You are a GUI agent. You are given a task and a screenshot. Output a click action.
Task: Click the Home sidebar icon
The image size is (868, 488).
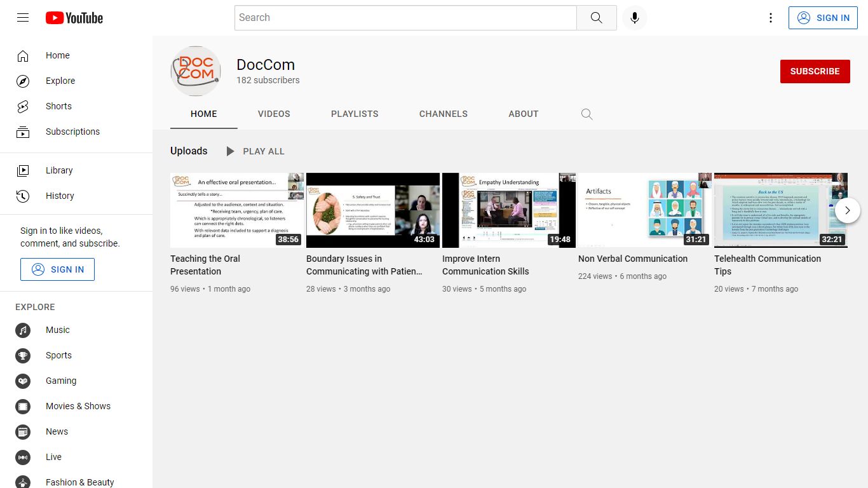pyautogui.click(x=23, y=55)
